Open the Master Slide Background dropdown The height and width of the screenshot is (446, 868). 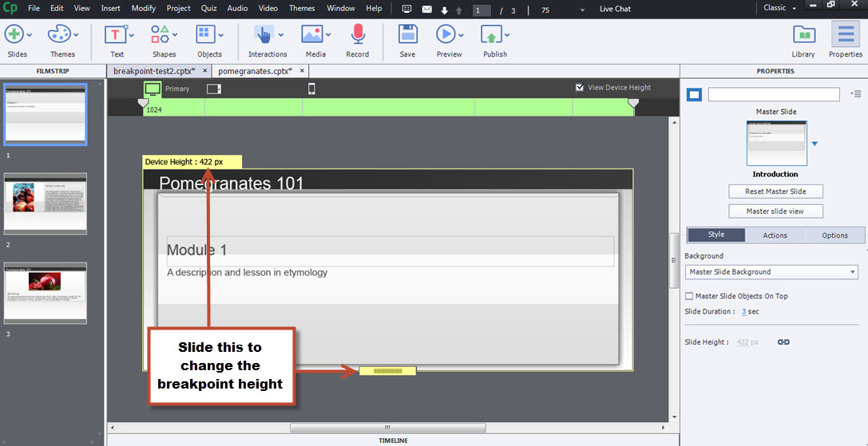(x=771, y=272)
